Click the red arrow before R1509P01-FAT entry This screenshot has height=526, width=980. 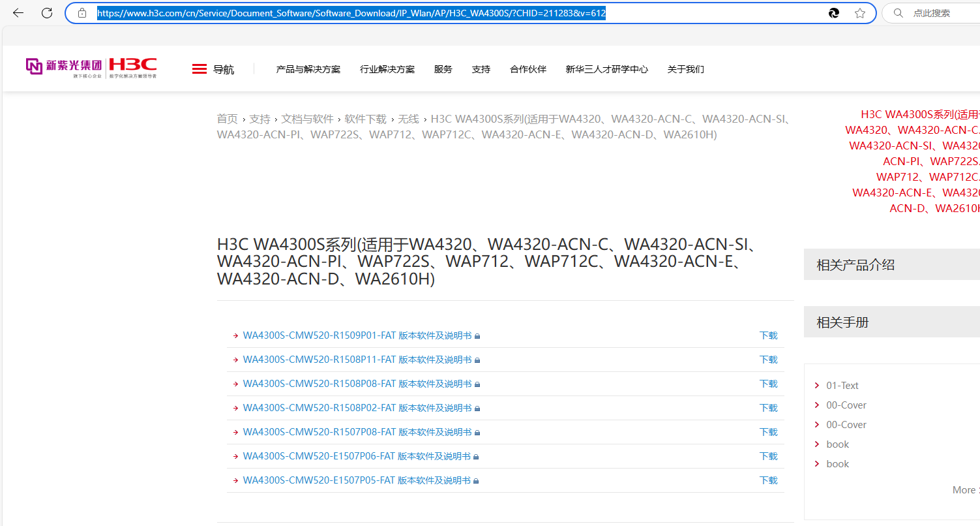pos(235,336)
